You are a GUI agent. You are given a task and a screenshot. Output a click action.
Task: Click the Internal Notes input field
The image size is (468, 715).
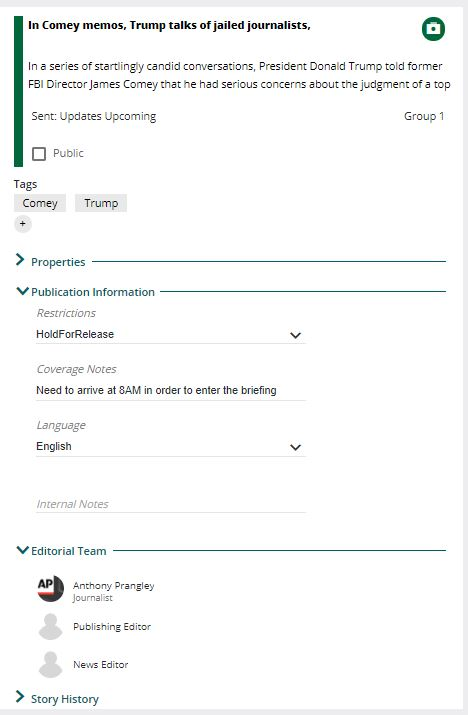(171, 504)
